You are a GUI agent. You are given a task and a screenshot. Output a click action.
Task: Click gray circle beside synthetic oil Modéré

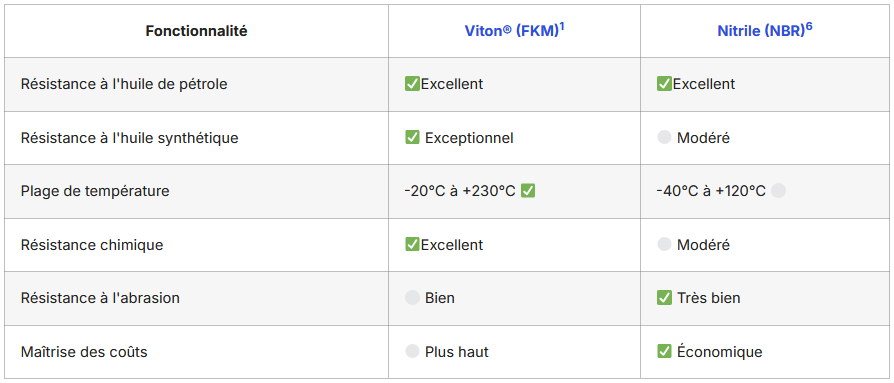coord(664,137)
